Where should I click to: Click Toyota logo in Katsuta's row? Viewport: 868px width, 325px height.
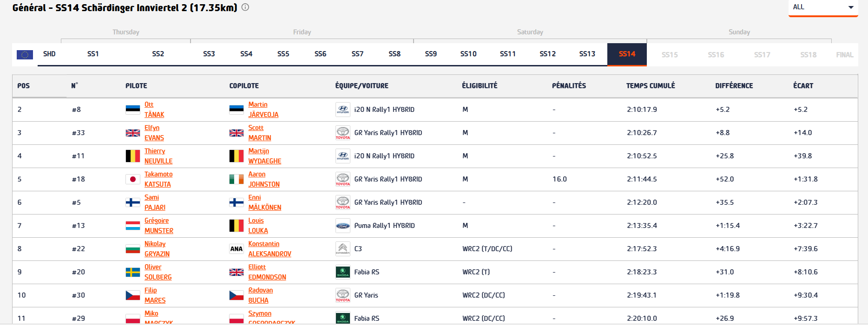[x=343, y=179]
